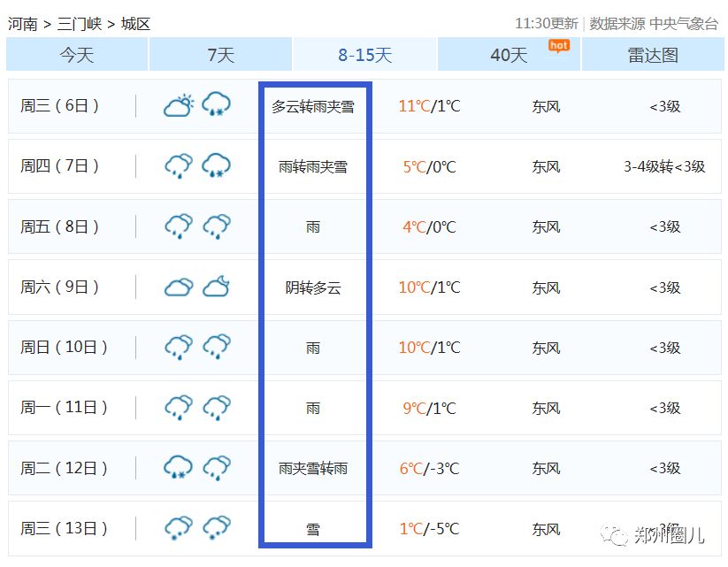Open the 7天 forecast tab
728x567 pixels.
(x=220, y=55)
